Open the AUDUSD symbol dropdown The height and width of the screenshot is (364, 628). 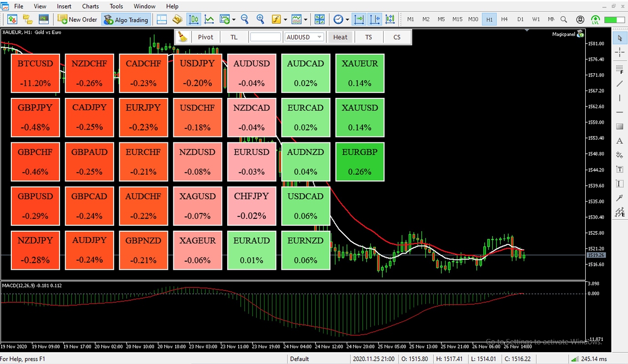point(319,37)
